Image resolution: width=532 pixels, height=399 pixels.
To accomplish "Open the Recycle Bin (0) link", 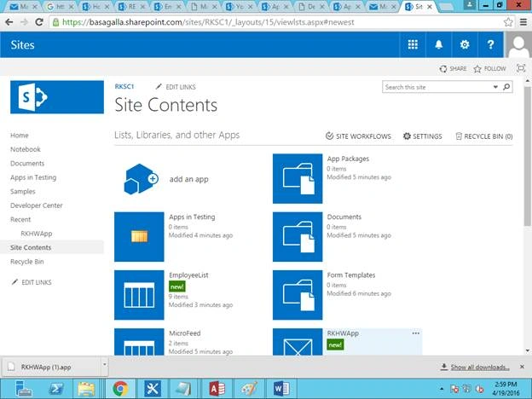I will (483, 136).
